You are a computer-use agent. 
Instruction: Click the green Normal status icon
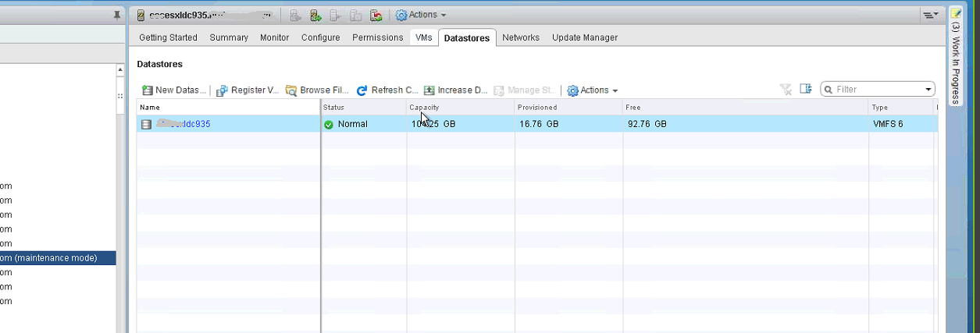[329, 124]
